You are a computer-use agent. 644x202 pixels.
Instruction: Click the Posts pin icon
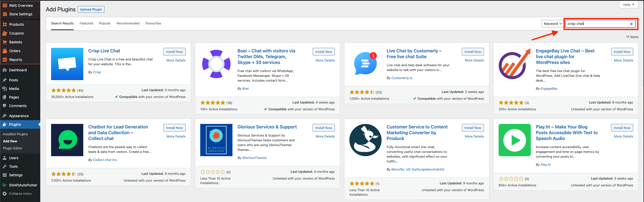(x=5, y=80)
